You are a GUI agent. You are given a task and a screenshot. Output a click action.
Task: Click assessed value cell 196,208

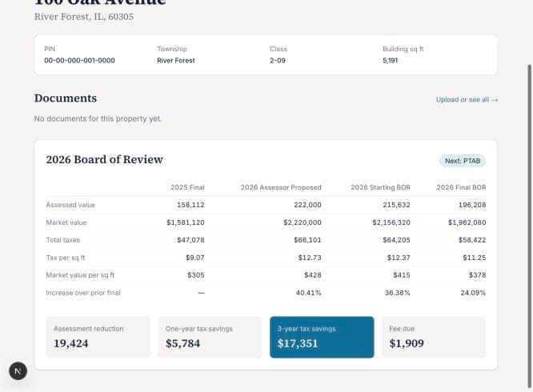coord(472,205)
